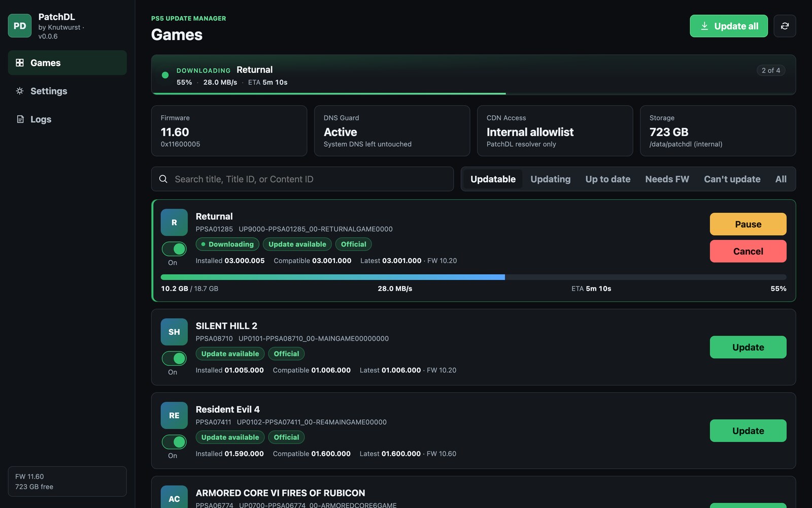Image resolution: width=812 pixels, height=508 pixels.
Task: Select the Updatable filter tab
Action: (493, 179)
